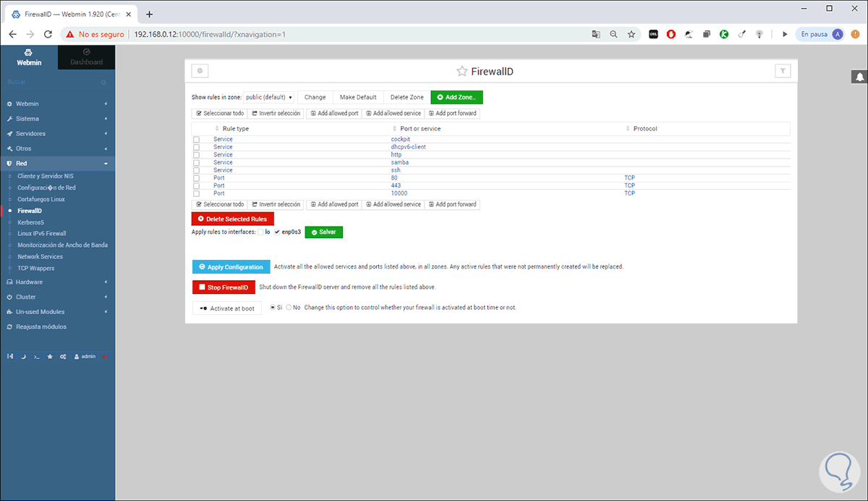Viewport: 868px width, 501px height.
Task: Click the filter funnel icon in FirewallD header
Action: point(782,71)
